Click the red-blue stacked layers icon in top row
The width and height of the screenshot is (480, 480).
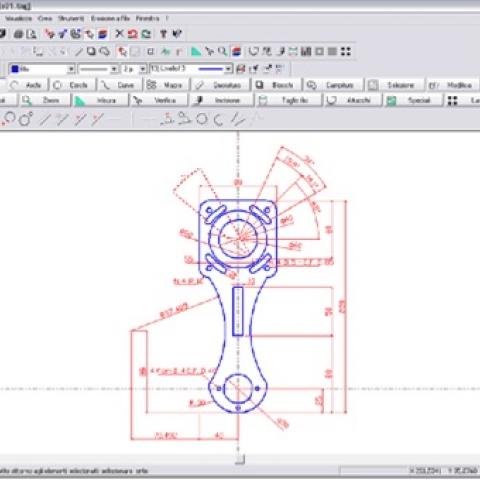[x=103, y=34]
